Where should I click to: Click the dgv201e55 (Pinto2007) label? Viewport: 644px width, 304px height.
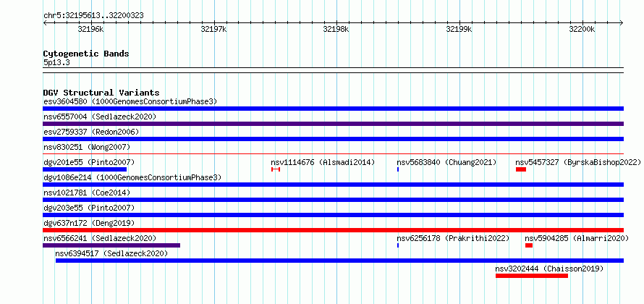point(89,162)
